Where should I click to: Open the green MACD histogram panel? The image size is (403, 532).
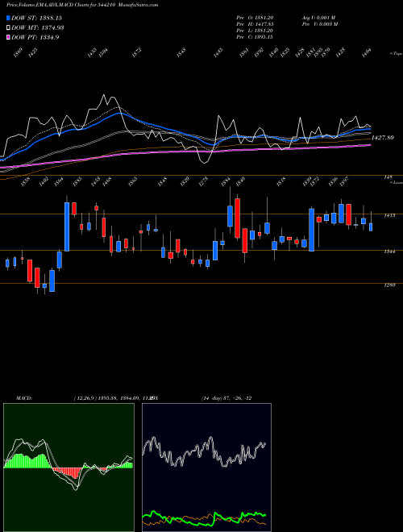[69, 468]
